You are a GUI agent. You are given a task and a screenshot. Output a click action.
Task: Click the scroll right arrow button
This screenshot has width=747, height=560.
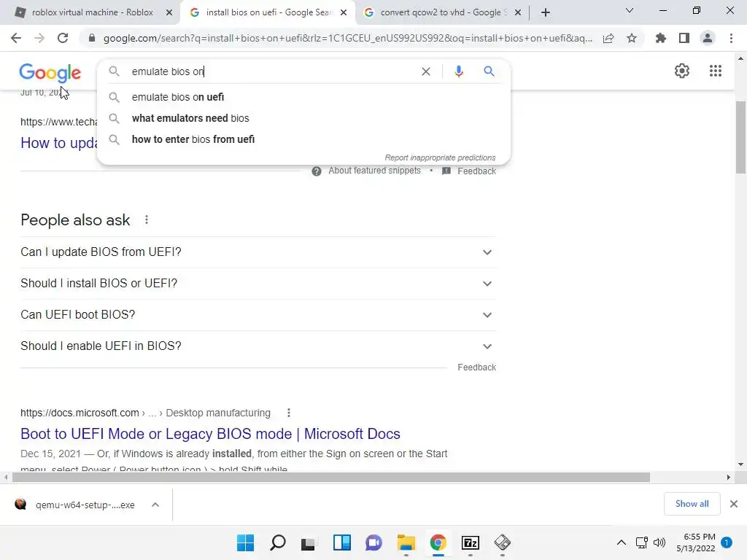[x=728, y=477]
